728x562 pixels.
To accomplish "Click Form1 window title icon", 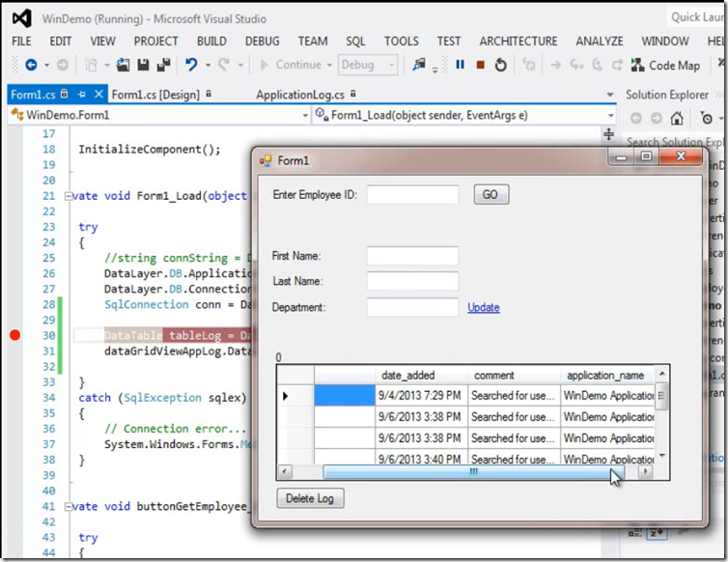I will pyautogui.click(x=266, y=160).
